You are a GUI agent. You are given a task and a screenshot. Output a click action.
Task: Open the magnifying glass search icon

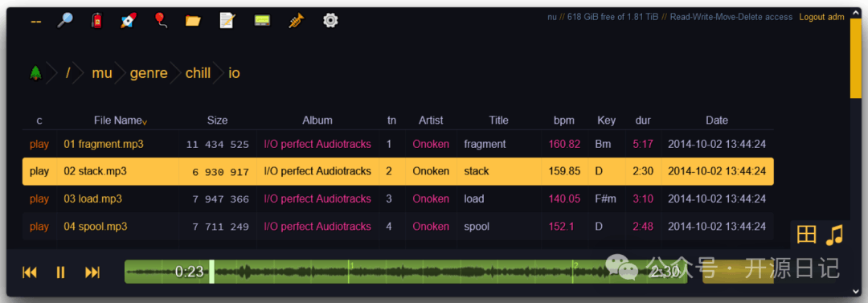point(65,21)
